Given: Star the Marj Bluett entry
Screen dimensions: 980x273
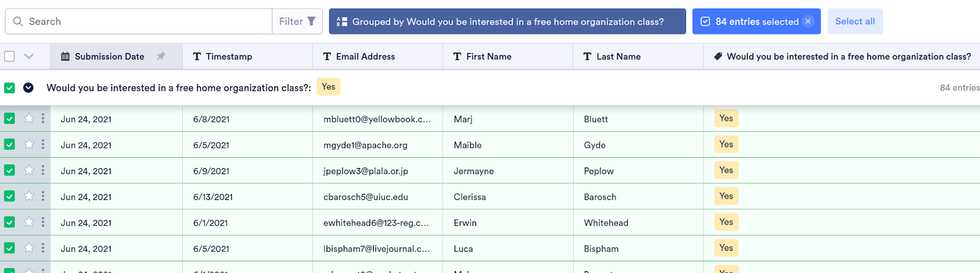Looking at the screenshot, I should (29, 118).
